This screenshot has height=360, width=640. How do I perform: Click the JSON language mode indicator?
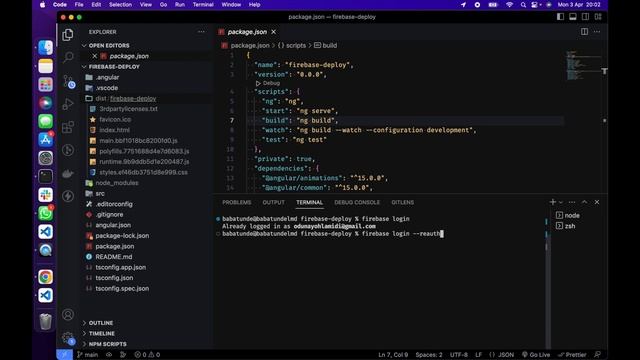(506, 355)
